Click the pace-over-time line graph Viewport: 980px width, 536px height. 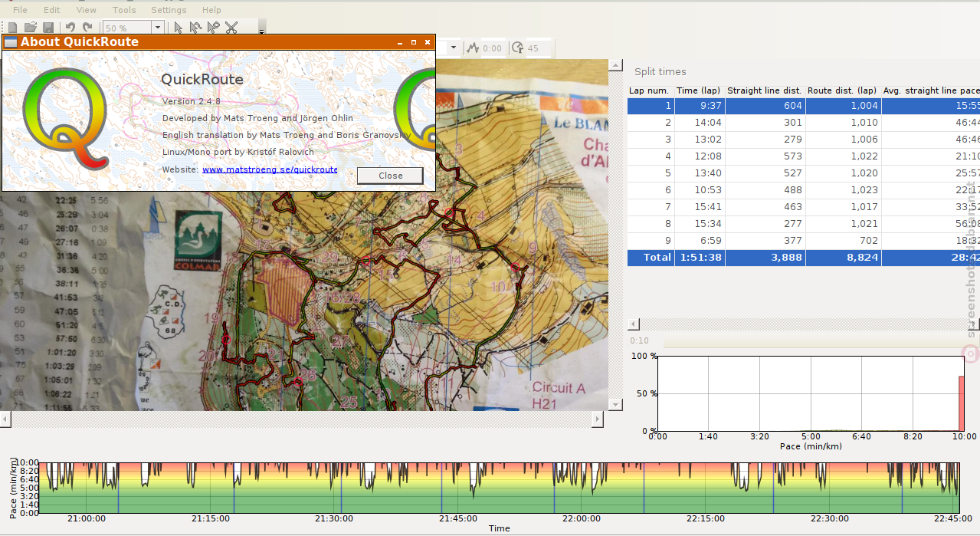(x=499, y=488)
